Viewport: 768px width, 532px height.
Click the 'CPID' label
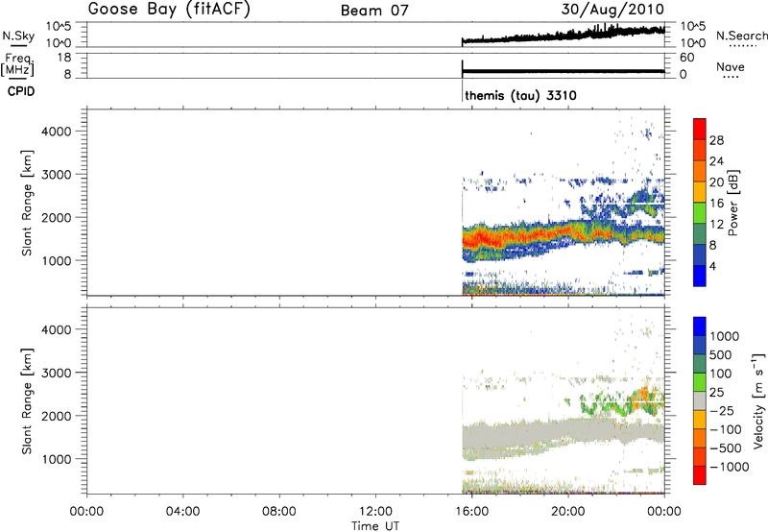(21, 91)
